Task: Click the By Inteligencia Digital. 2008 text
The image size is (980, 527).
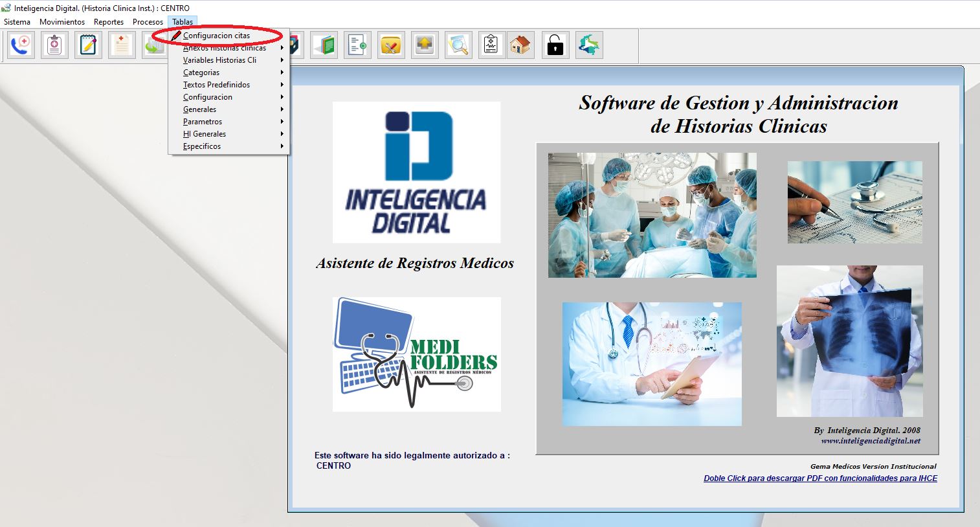Action: pyautogui.click(x=867, y=431)
